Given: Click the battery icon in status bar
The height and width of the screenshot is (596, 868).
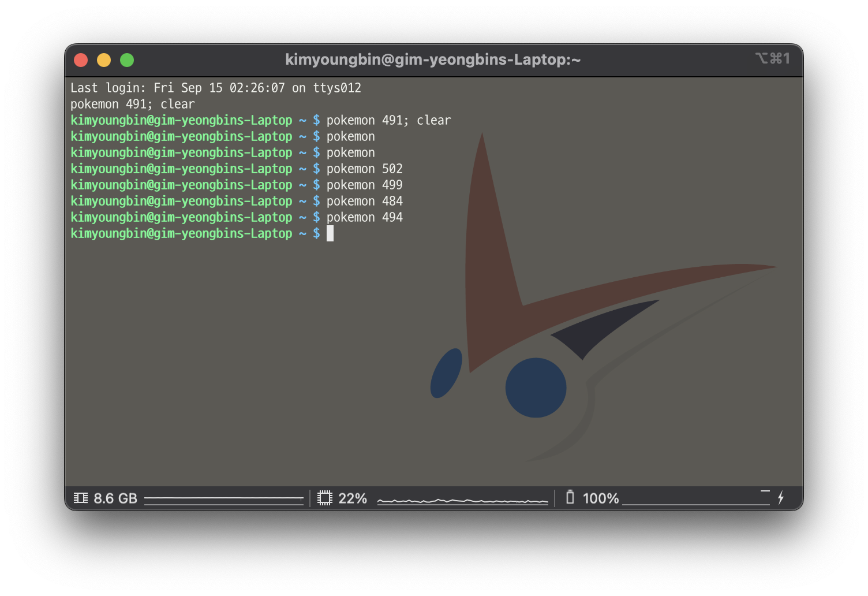Looking at the screenshot, I should coord(570,497).
